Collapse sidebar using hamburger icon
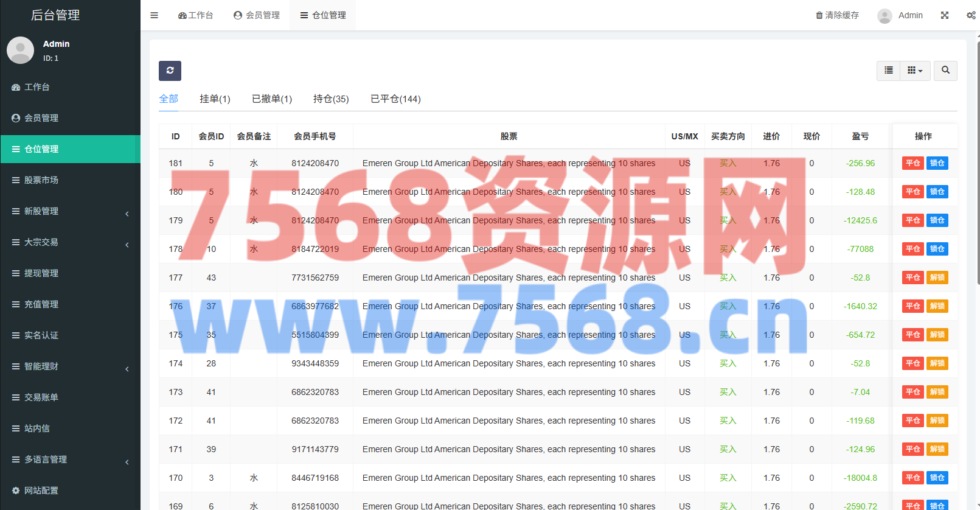The width and height of the screenshot is (980, 510). coord(155,15)
